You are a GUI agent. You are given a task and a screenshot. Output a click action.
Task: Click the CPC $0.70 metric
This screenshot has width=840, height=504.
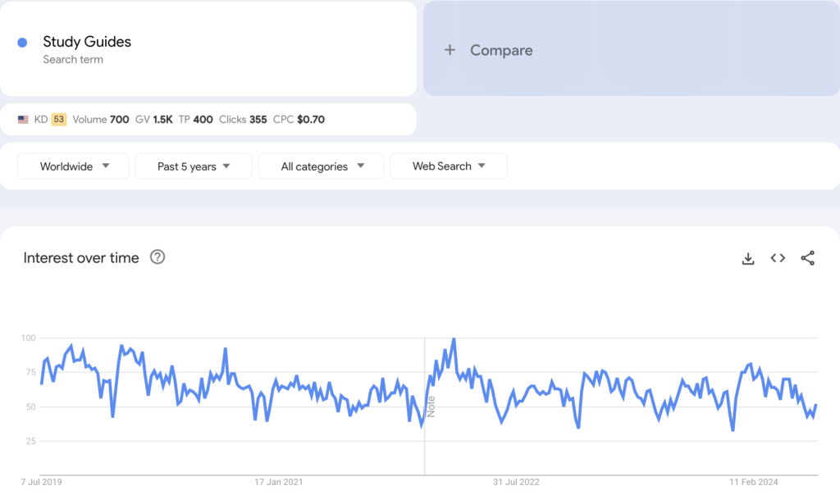coord(299,120)
